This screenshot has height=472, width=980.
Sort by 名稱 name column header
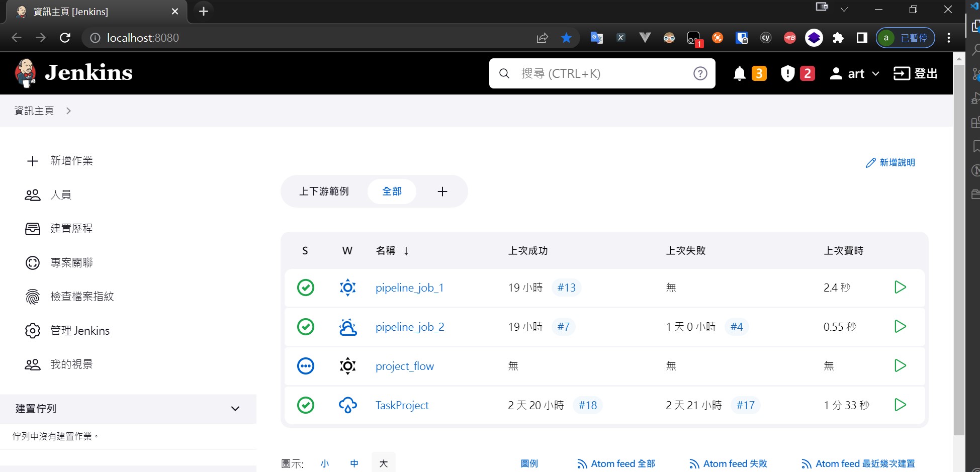coord(393,251)
